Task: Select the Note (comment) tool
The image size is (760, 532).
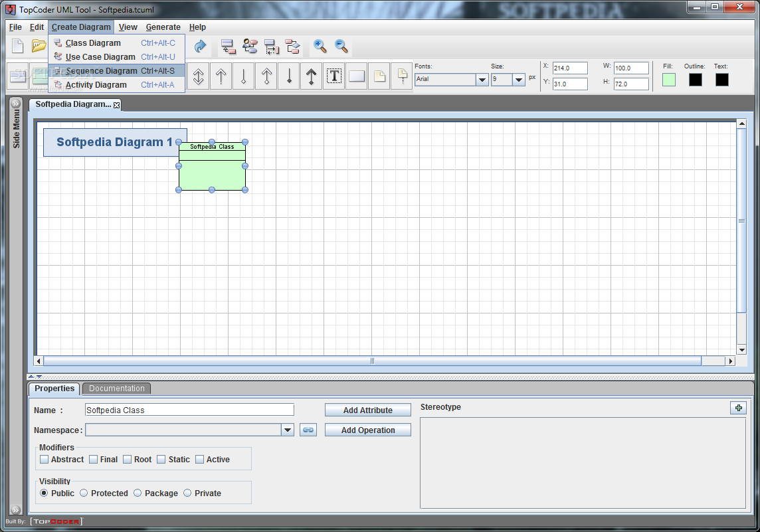Action: click(x=379, y=76)
